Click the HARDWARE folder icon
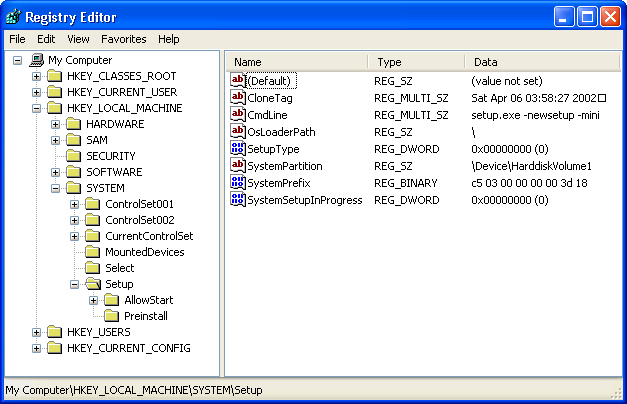This screenshot has width=627, height=404. [74, 124]
